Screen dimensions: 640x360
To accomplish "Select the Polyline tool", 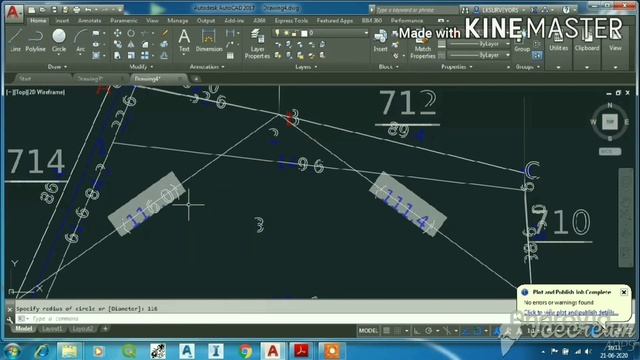I will (x=36, y=40).
